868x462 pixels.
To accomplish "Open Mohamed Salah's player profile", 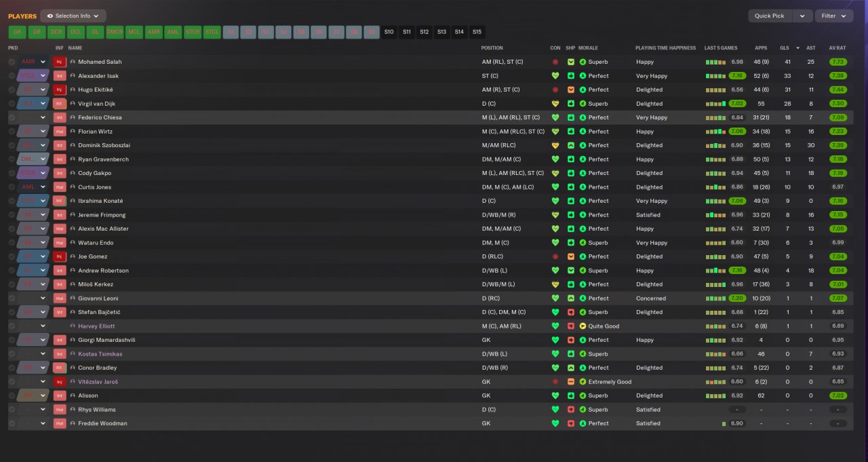I will click(x=100, y=62).
